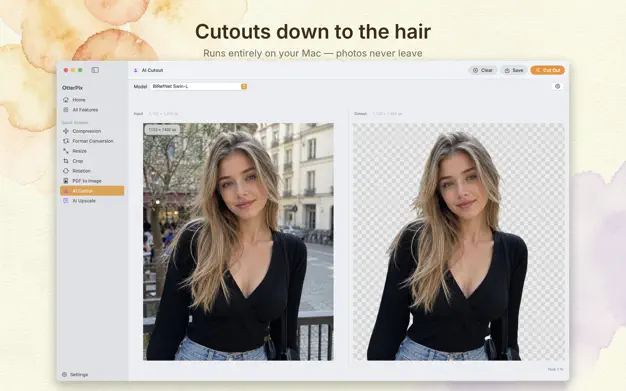Select the highlighted AI Cutout sidebar item
The height and width of the screenshot is (391, 626).
click(x=92, y=191)
